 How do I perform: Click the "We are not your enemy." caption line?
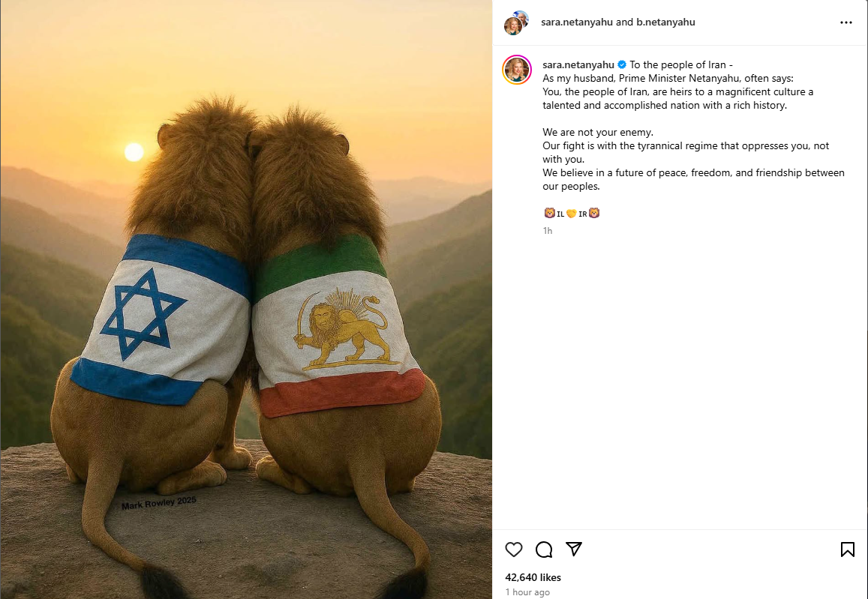pos(598,133)
